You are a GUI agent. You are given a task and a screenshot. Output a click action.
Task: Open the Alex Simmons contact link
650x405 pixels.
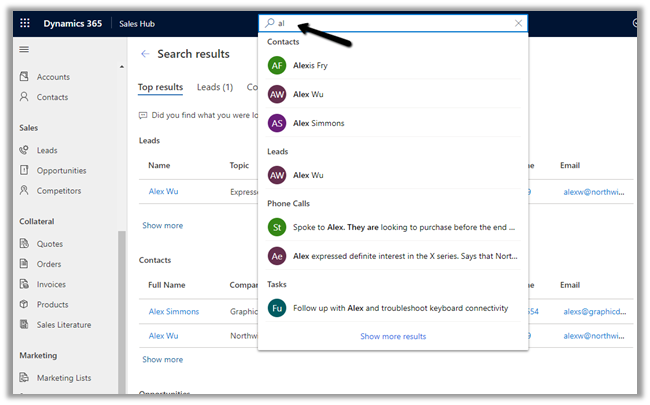(174, 312)
